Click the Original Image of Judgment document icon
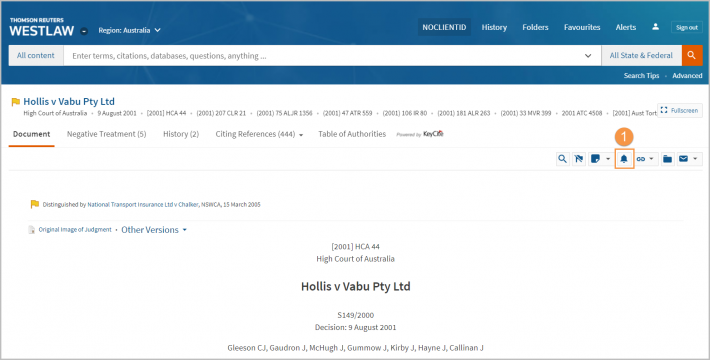The image size is (710, 360). (32, 230)
